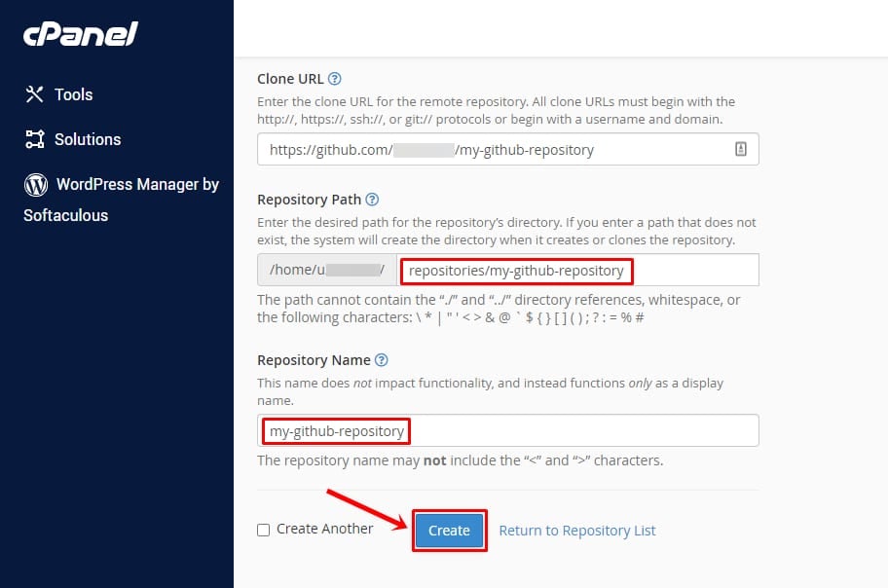
Task: Click the /home/ path prefix box
Action: 327,270
